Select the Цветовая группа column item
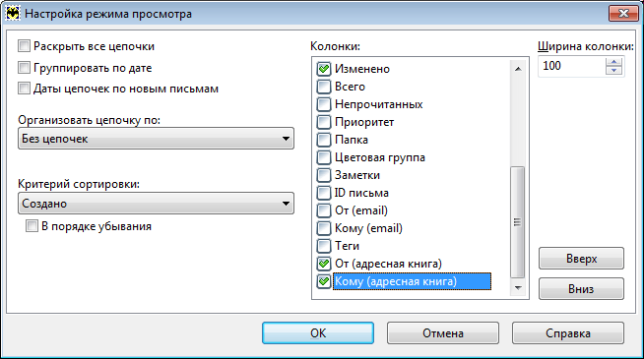 coord(380,157)
